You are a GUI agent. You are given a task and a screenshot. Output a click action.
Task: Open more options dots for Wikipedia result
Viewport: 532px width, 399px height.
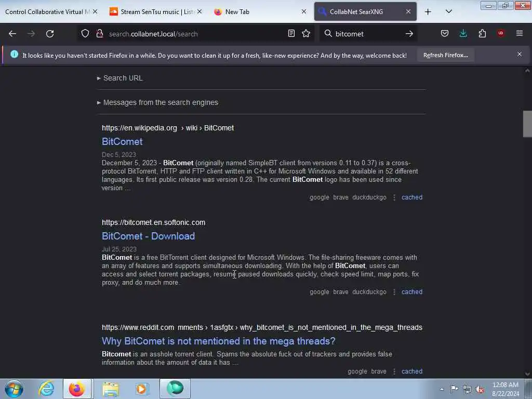click(x=394, y=197)
